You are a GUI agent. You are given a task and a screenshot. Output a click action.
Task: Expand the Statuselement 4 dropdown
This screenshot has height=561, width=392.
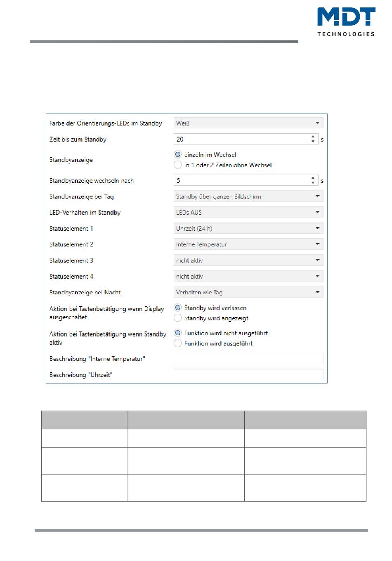(248, 276)
